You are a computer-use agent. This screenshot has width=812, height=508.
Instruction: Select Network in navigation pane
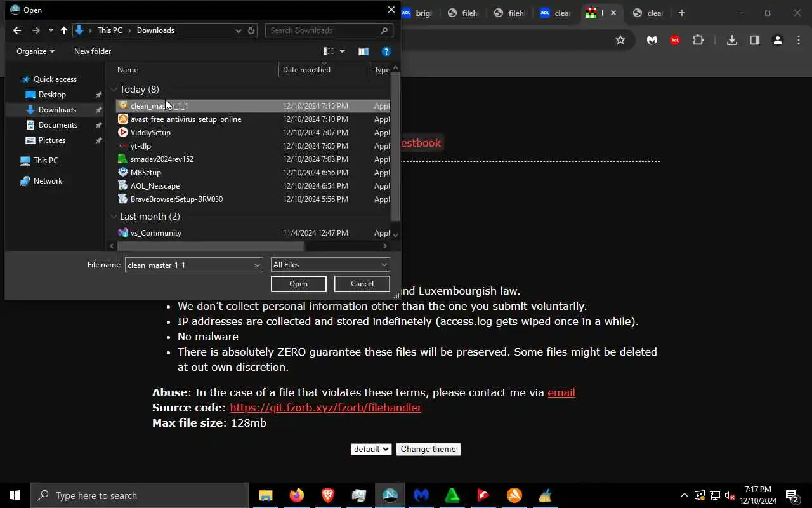coord(48,181)
